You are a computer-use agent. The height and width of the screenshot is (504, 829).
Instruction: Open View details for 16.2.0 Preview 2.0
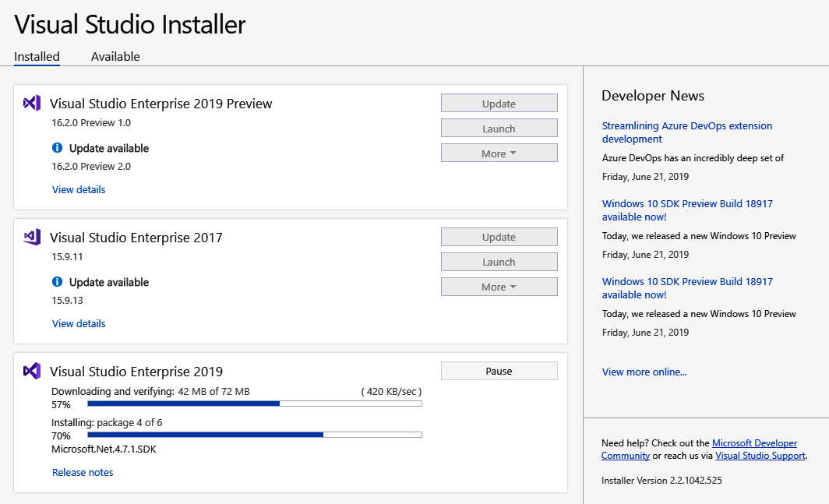tap(79, 190)
